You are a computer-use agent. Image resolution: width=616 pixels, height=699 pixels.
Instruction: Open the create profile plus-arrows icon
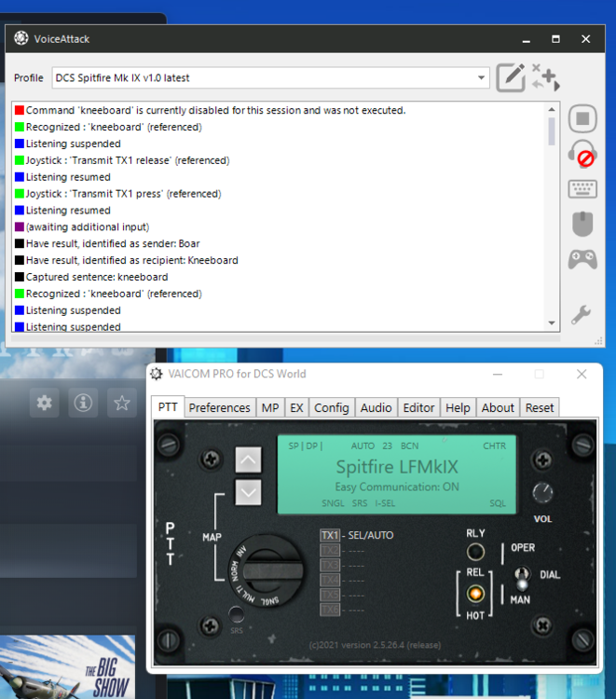[x=545, y=77]
